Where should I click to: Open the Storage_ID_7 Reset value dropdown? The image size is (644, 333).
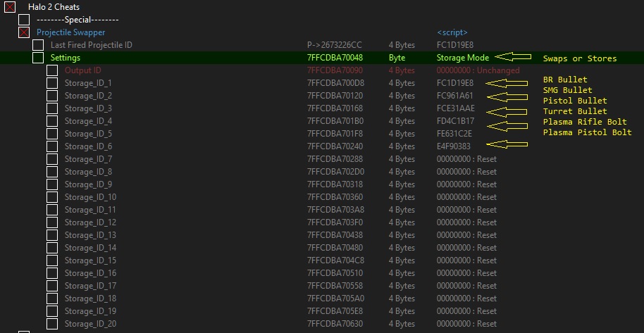tap(466, 159)
